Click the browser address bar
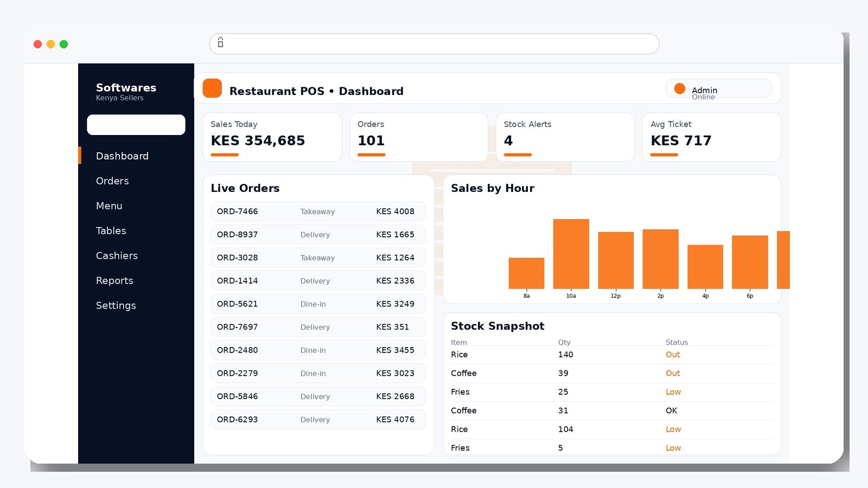 tap(433, 43)
